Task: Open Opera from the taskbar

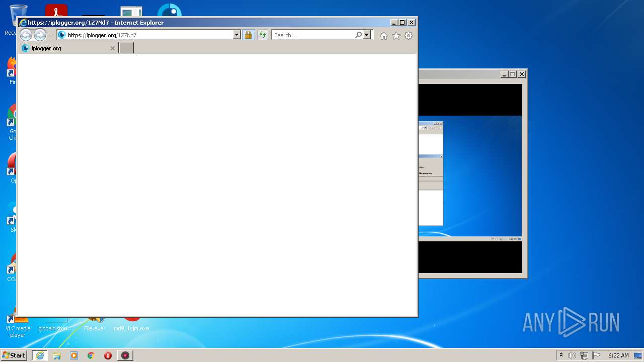Action: [x=108, y=355]
